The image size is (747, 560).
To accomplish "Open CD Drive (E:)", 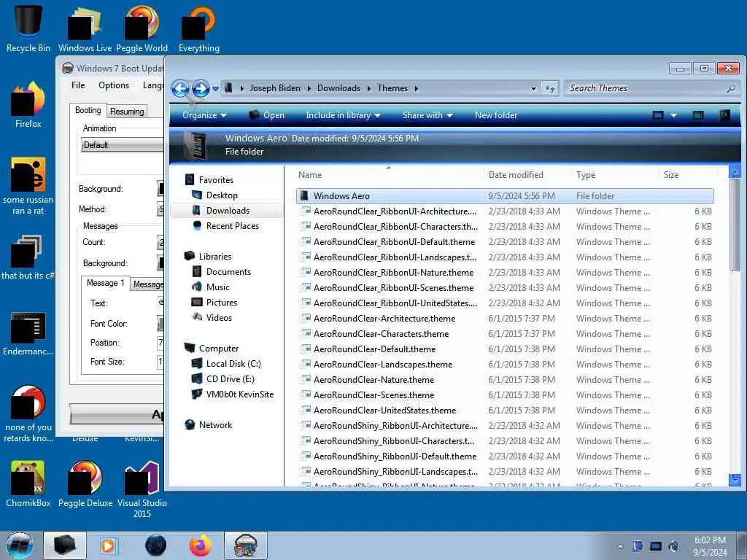I will tap(230, 378).
